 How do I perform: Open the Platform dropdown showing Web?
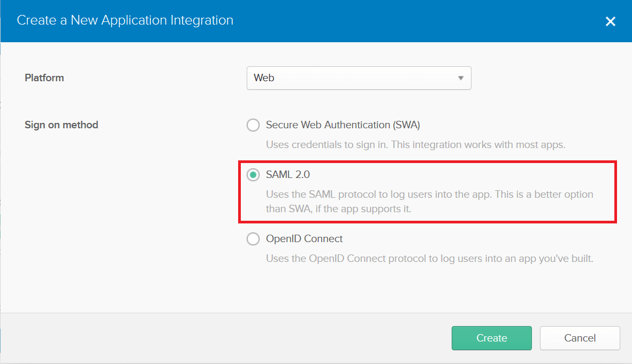pos(359,78)
